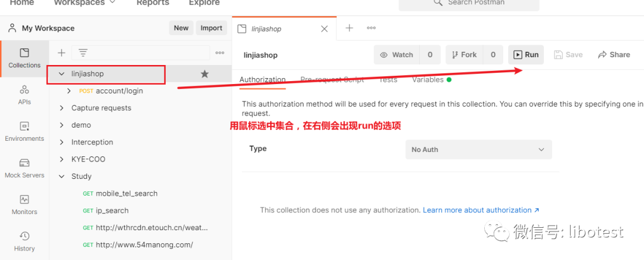
Task: Open Learn more about authorization link
Action: 481,210
